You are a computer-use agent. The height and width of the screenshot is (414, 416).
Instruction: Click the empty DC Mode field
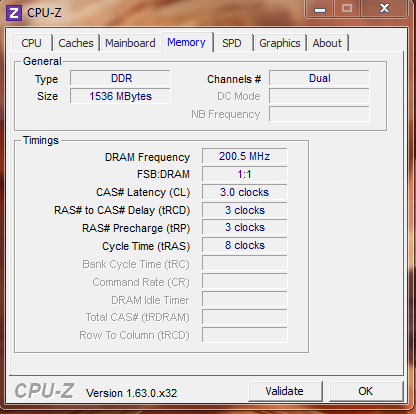(x=319, y=96)
